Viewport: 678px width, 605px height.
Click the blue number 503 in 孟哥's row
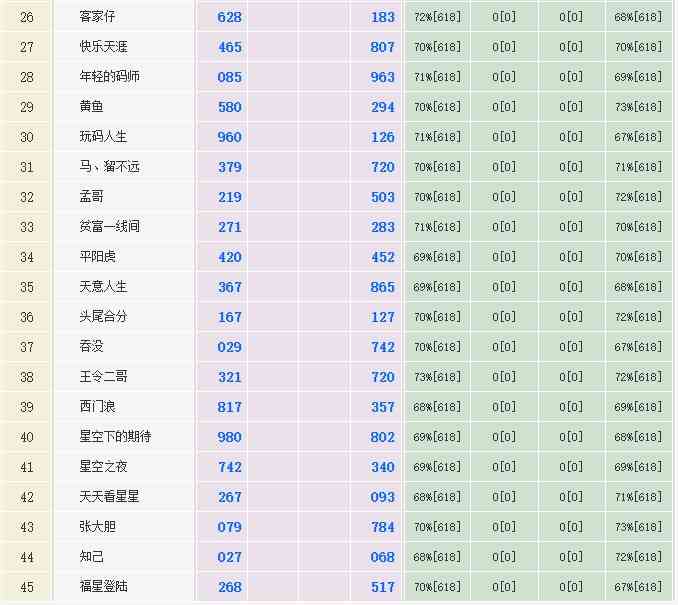tap(383, 197)
